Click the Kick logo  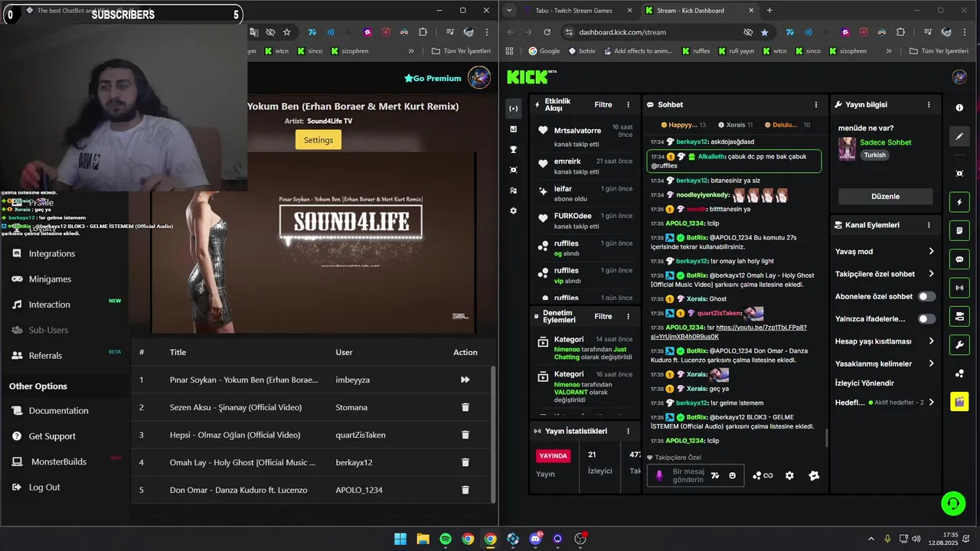[x=531, y=77]
